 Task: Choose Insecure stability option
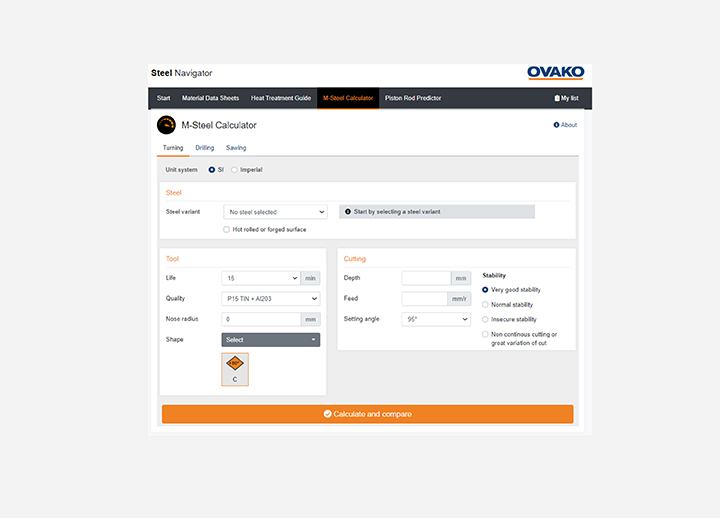pos(486,319)
